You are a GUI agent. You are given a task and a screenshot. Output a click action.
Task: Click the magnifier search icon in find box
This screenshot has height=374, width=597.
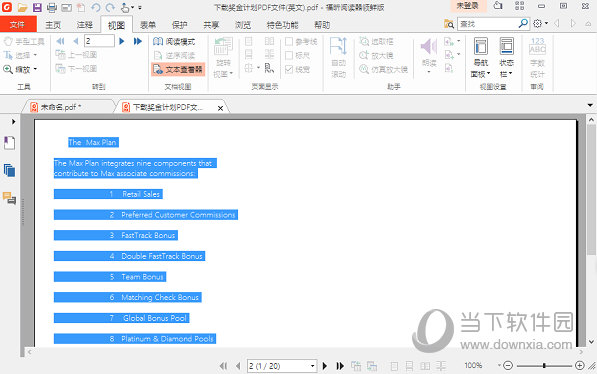(523, 24)
